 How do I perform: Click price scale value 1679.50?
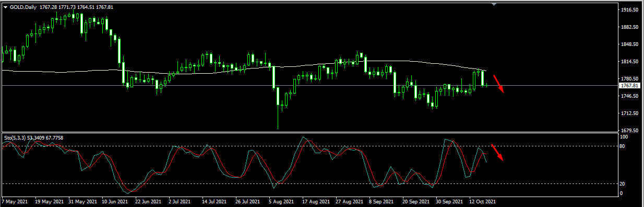pos(630,131)
